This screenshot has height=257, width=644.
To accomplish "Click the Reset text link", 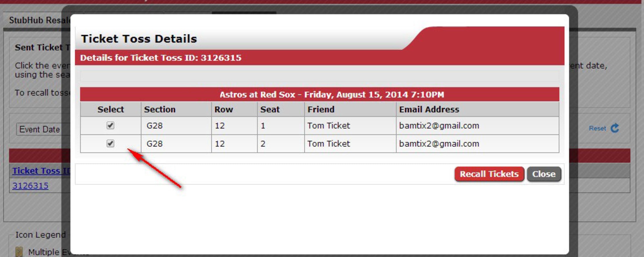I will pos(597,128).
